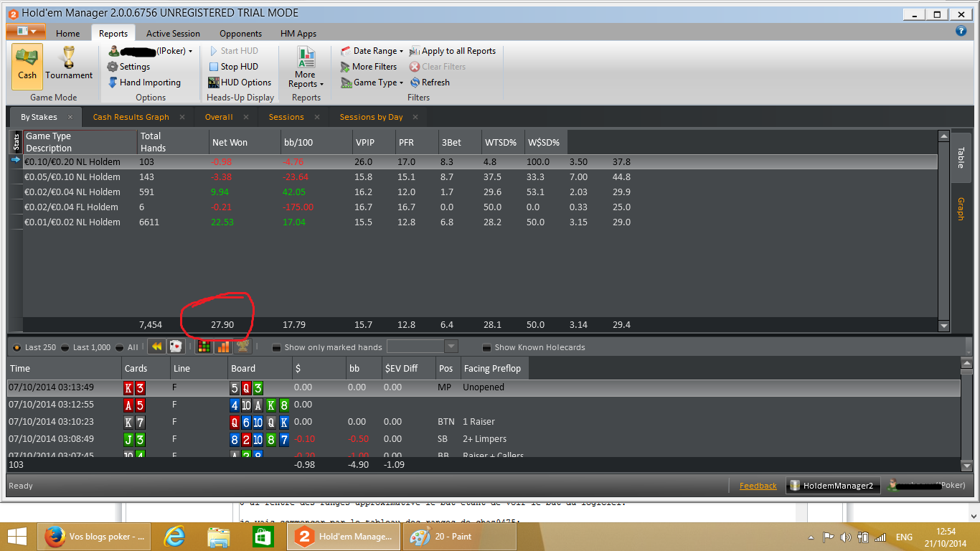980x551 pixels.
Task: Close the By Stakes tab
Action: pyautogui.click(x=71, y=117)
